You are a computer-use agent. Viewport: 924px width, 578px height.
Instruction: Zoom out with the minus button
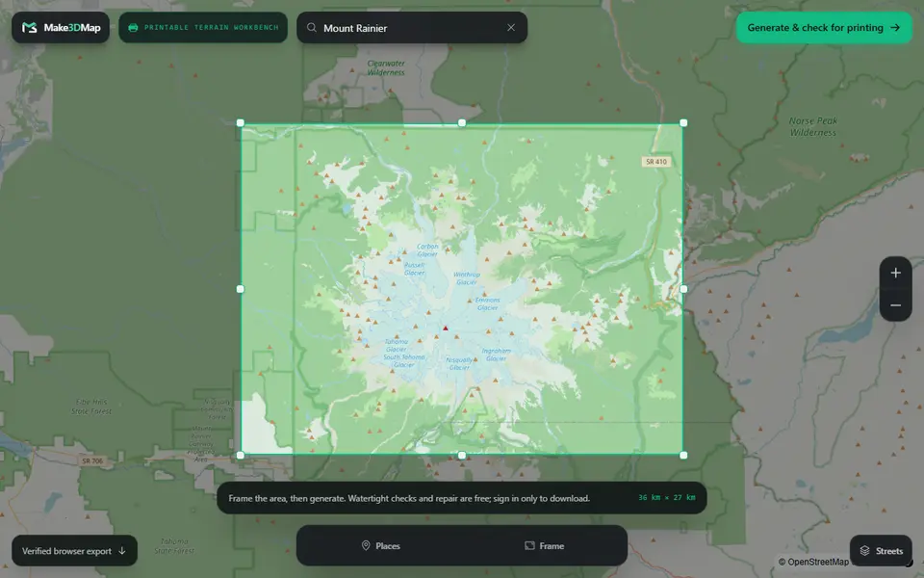(896, 305)
